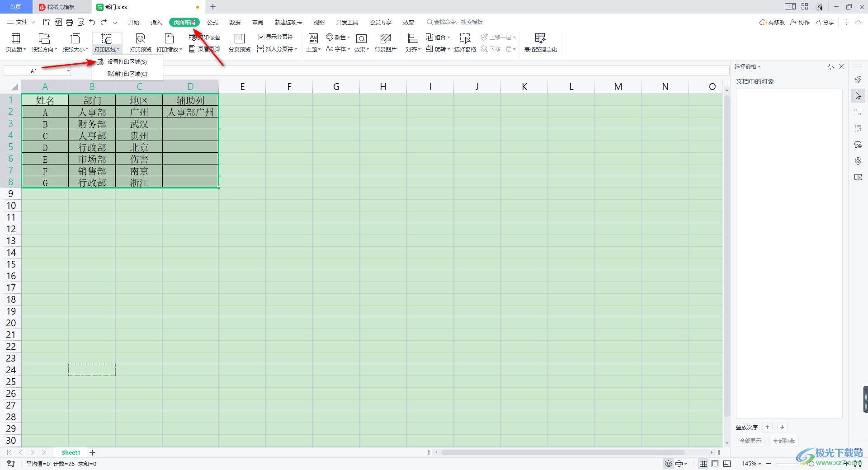The height and width of the screenshot is (470, 868).
Task: Click the 分享 share button
Action: 825,22
